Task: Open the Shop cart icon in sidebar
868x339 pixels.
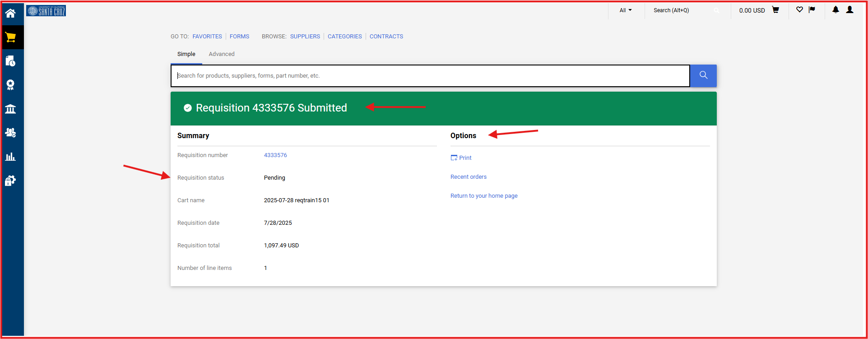Action: click(x=10, y=37)
